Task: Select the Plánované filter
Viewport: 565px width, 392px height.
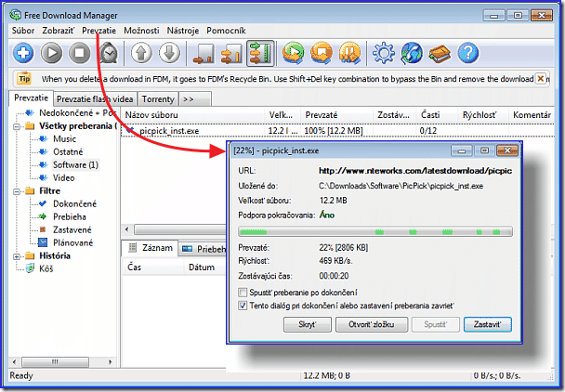Action: 72,242
